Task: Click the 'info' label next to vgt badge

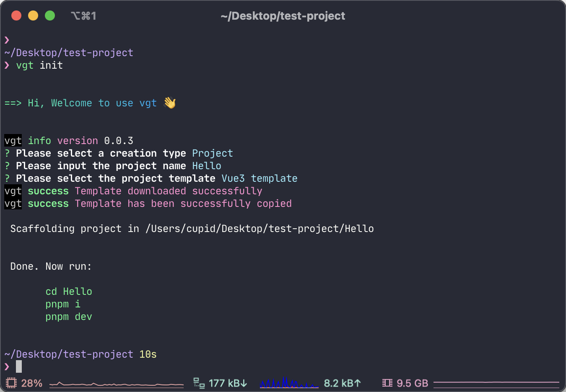Action: click(39, 141)
